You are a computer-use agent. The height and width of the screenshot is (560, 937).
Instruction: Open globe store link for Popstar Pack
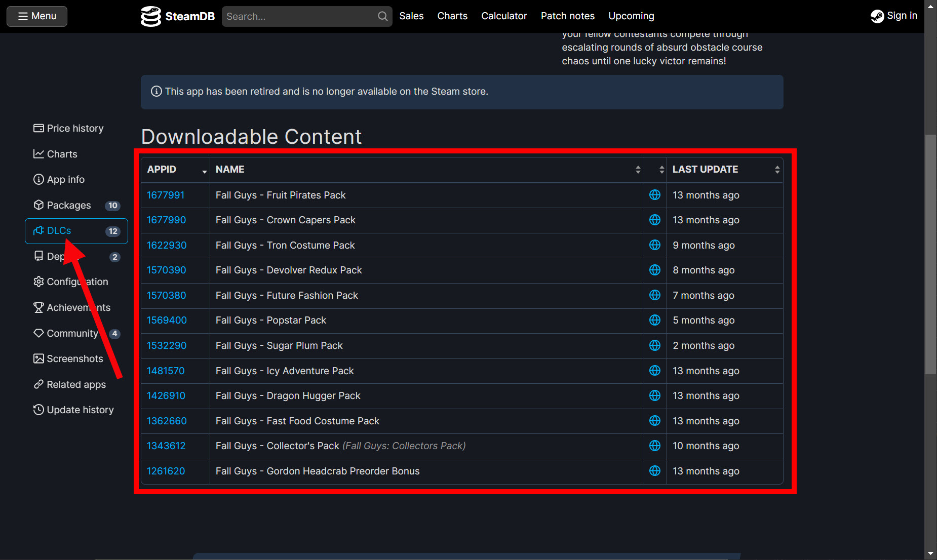655,320
